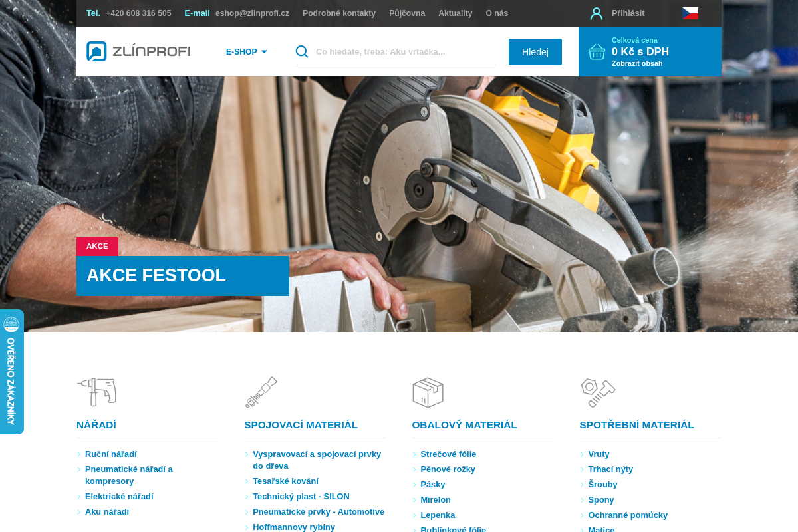Open Strečové fólie subcategory
The height and width of the screenshot is (532, 798).
coord(448,454)
